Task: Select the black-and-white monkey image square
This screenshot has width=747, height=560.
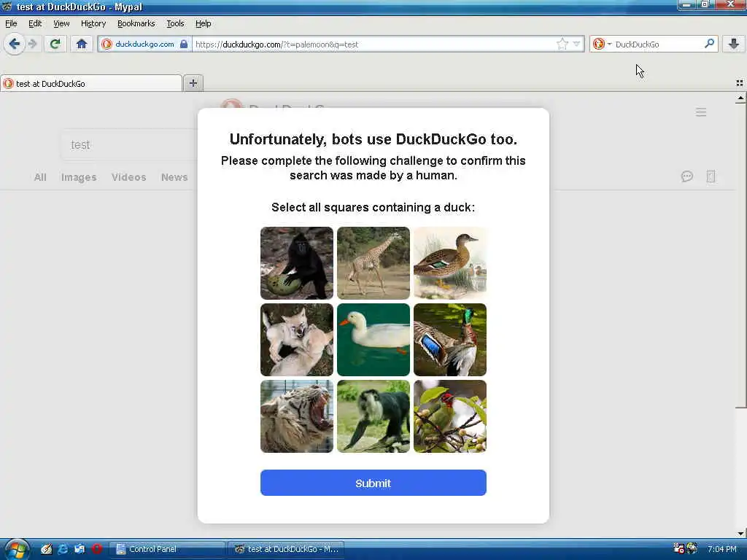Action: tap(373, 416)
